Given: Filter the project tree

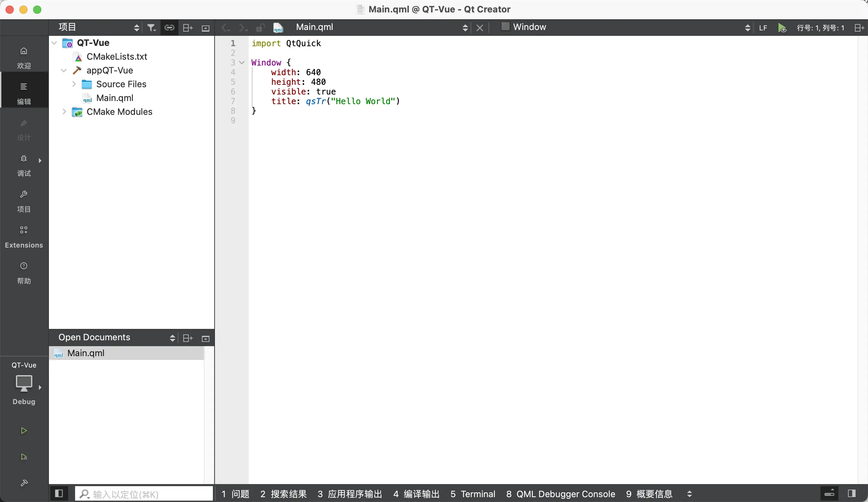Looking at the screenshot, I should 152,28.
